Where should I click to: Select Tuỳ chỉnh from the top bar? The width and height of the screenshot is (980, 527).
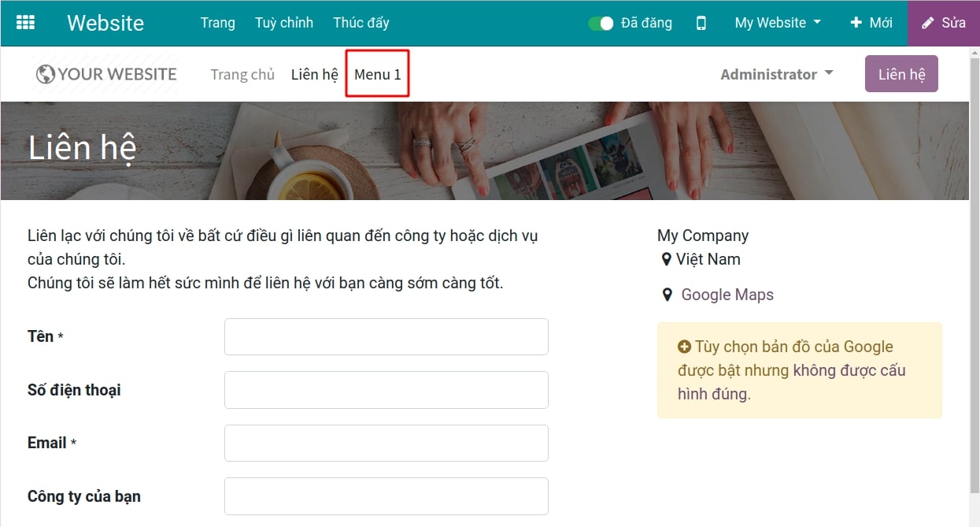[284, 23]
